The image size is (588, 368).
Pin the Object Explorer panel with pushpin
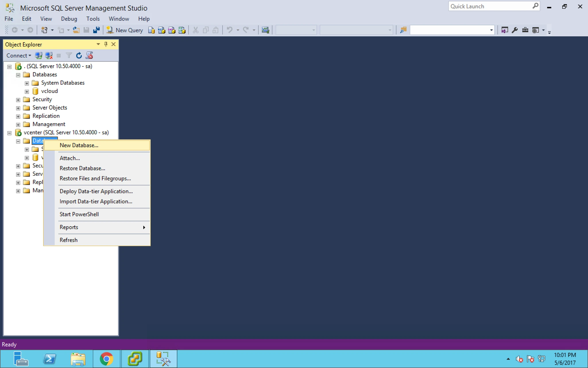pos(106,44)
